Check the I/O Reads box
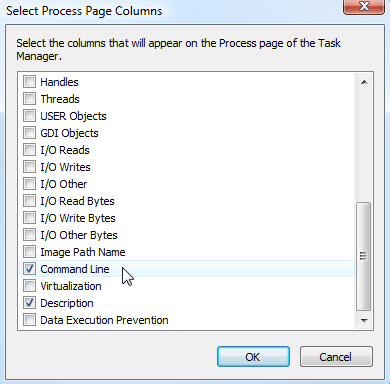Viewport: 390px width, 384px height. [x=29, y=150]
